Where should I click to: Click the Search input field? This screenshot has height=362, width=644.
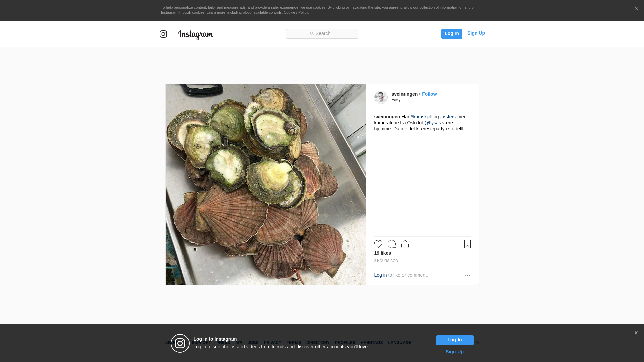pyautogui.click(x=322, y=34)
